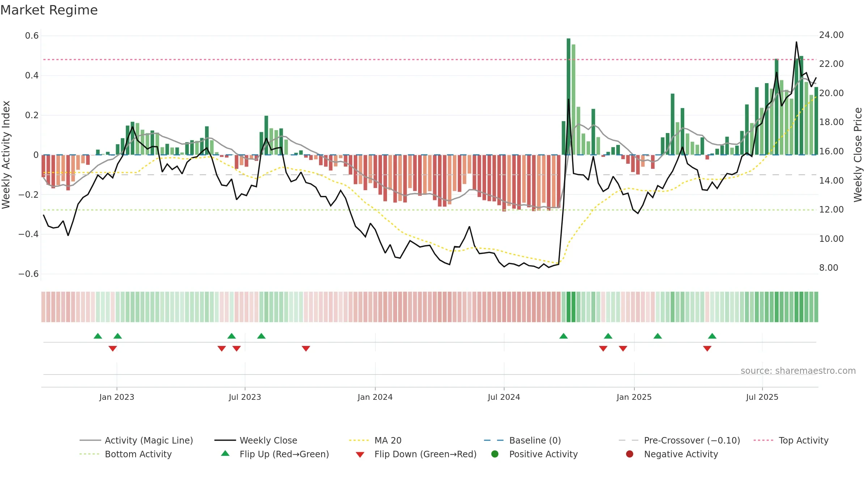This screenshot has height=488, width=868.
Task: Hide the MA 20 series via legend
Action: pyautogui.click(x=375, y=440)
